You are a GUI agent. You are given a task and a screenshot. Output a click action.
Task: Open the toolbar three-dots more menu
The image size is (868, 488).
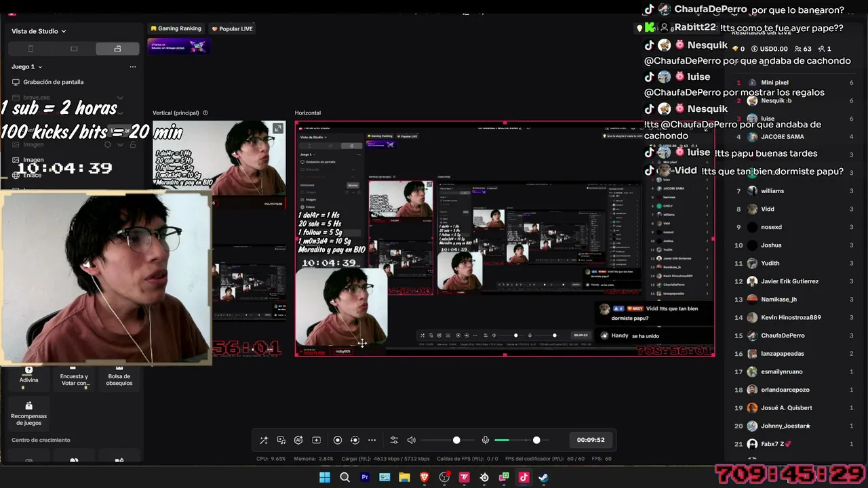click(x=372, y=440)
